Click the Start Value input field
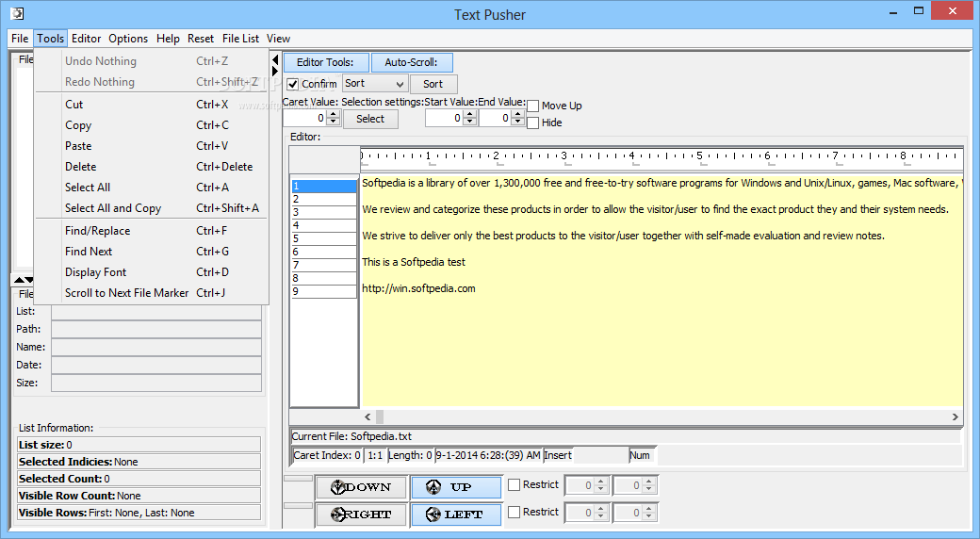Viewport: 980px width, 539px height. 445,118
